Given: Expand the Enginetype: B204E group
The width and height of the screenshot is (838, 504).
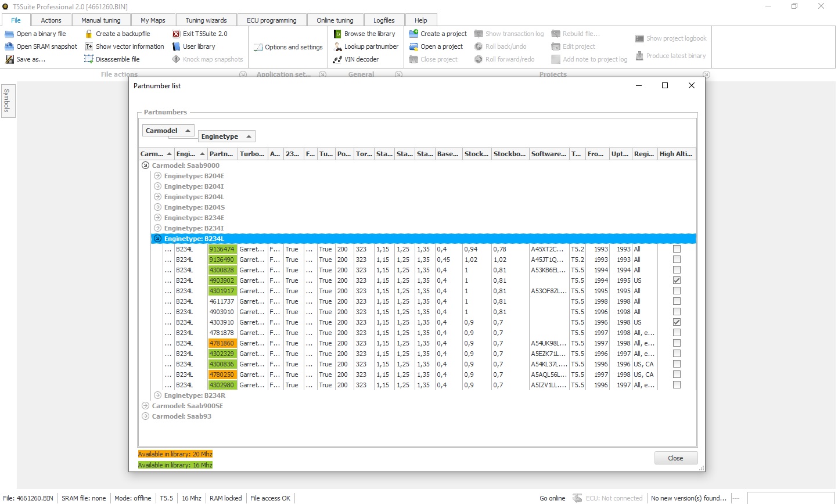Looking at the screenshot, I should [157, 176].
